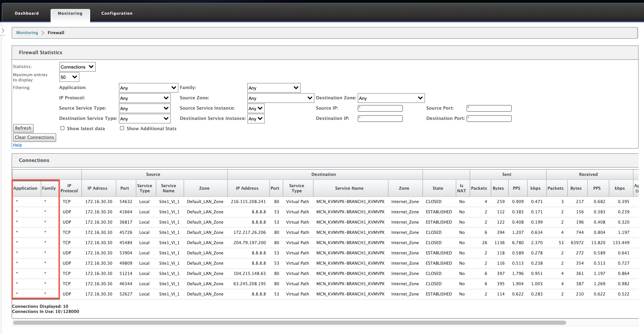The height and width of the screenshot is (334, 644).
Task: Open the Statistics Connections dropdown
Action: (x=77, y=67)
